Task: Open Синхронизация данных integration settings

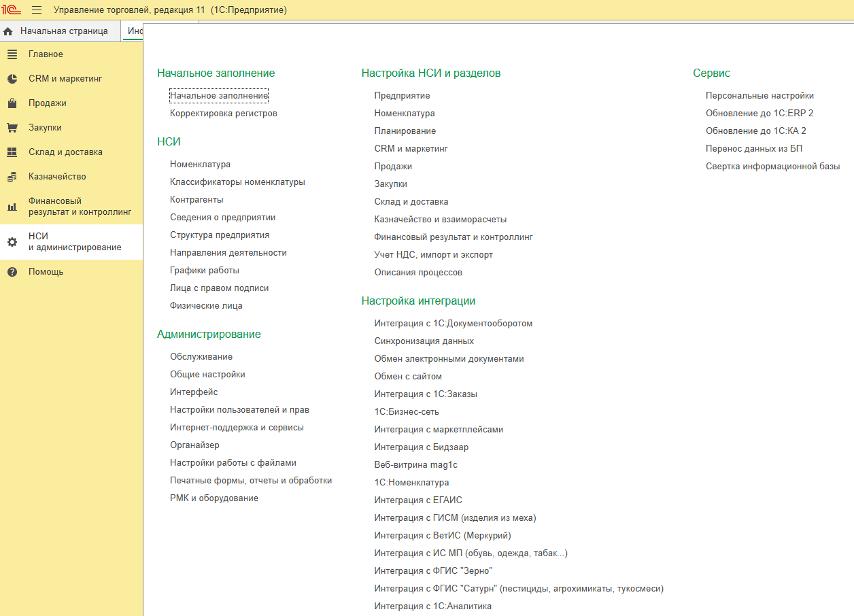Action: [x=424, y=341]
